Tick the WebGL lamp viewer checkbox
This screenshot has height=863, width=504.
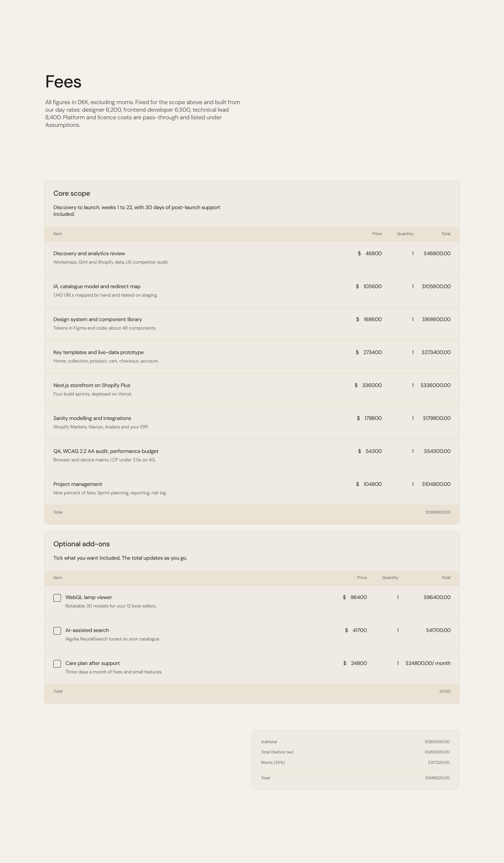57,598
